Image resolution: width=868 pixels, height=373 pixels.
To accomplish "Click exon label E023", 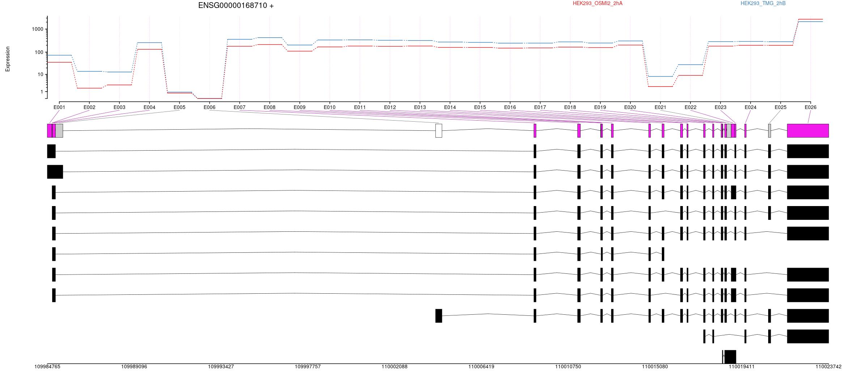I will tap(720, 107).
